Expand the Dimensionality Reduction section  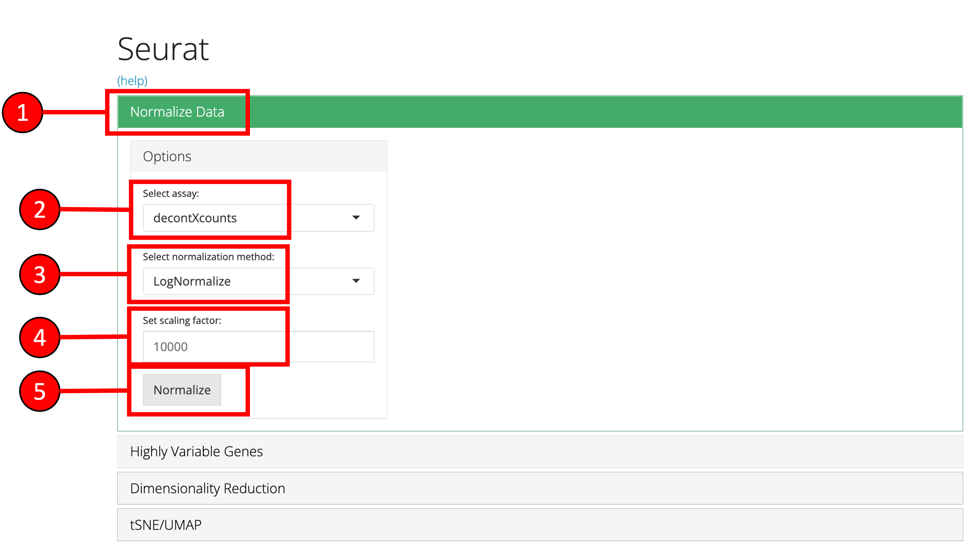[207, 488]
